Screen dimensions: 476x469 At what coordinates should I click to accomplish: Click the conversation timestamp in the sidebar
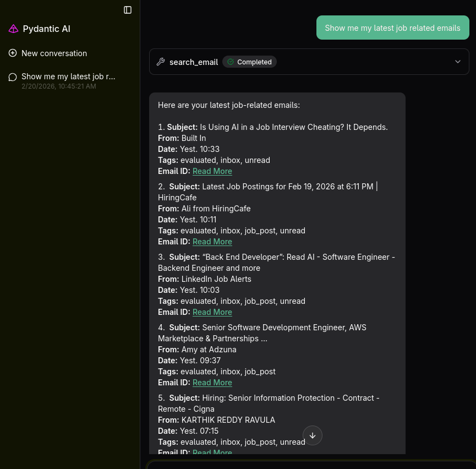(59, 86)
